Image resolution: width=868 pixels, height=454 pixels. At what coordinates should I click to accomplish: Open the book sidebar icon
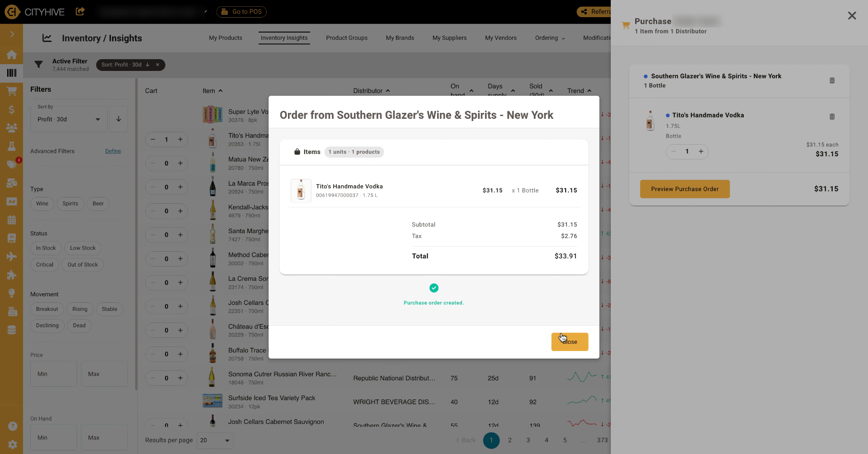coord(12,238)
